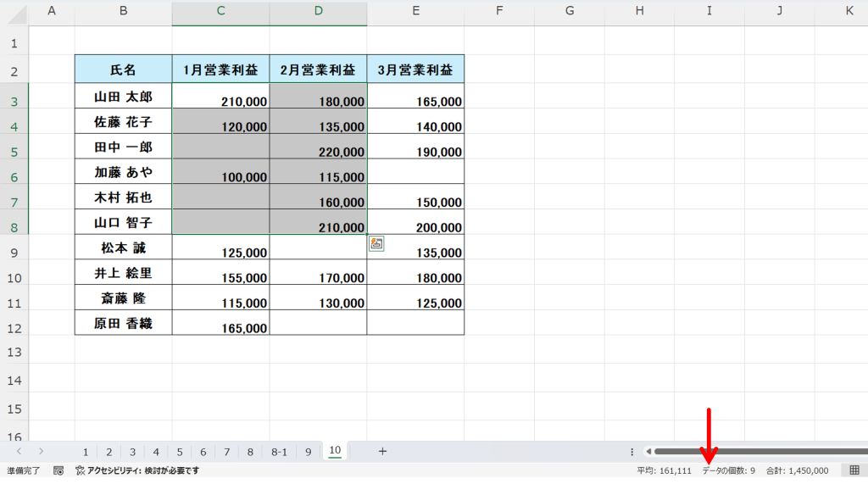868x484 pixels.
Task: Click the accessibility checker status icon
Action: (81, 470)
